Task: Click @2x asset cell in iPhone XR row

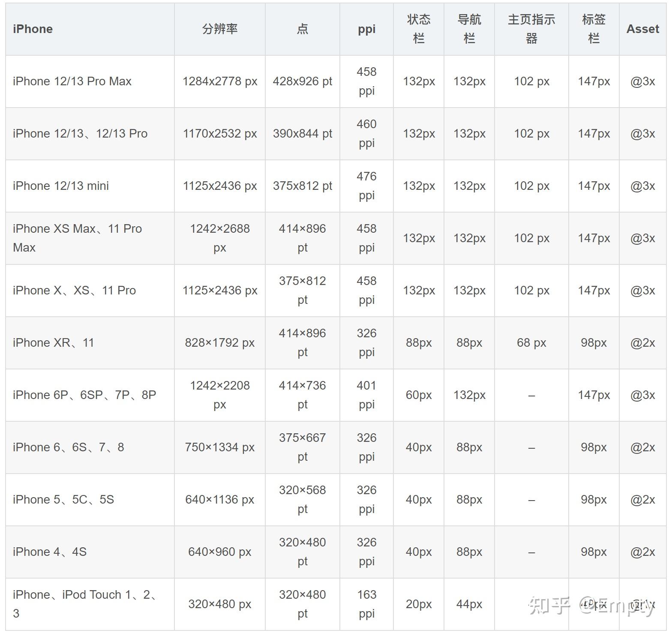Action: tap(643, 343)
